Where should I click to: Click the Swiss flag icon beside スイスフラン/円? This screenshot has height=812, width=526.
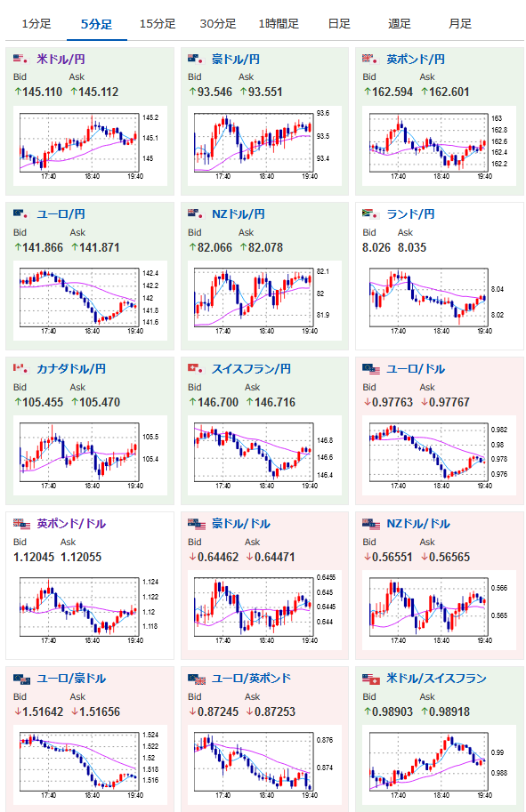[196, 369]
